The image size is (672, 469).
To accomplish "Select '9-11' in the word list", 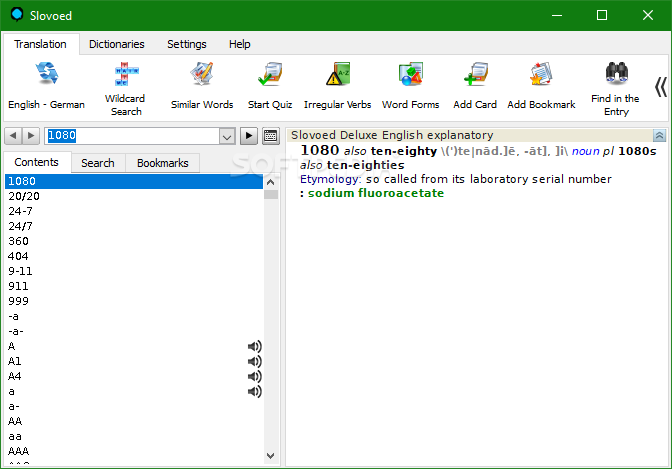I will point(134,271).
